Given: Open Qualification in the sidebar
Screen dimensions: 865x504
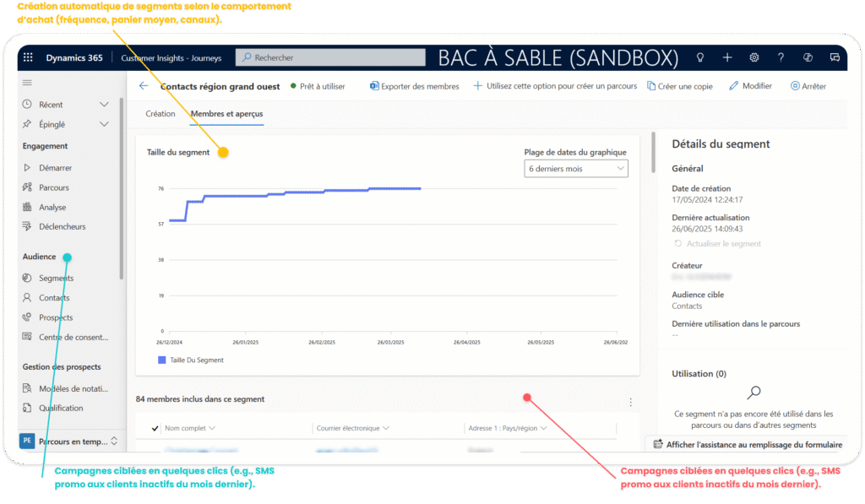Looking at the screenshot, I should click(61, 408).
